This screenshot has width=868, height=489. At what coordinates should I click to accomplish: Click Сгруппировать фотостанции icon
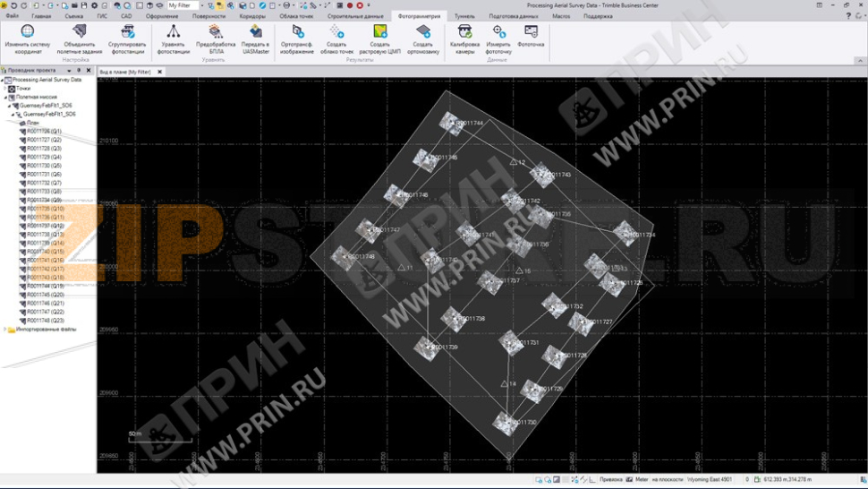(x=127, y=31)
